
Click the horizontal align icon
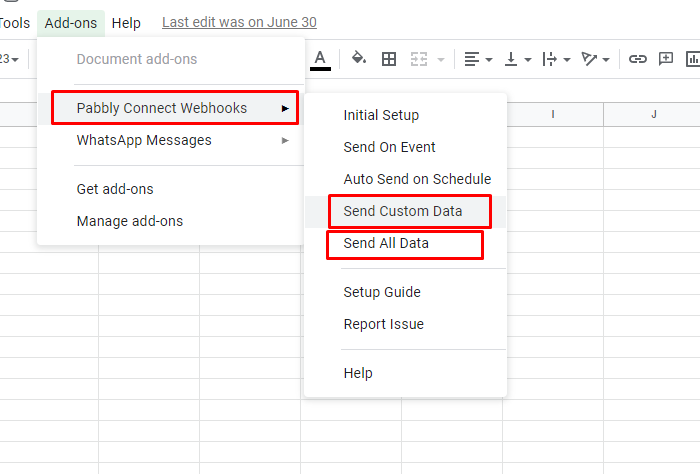(472, 59)
